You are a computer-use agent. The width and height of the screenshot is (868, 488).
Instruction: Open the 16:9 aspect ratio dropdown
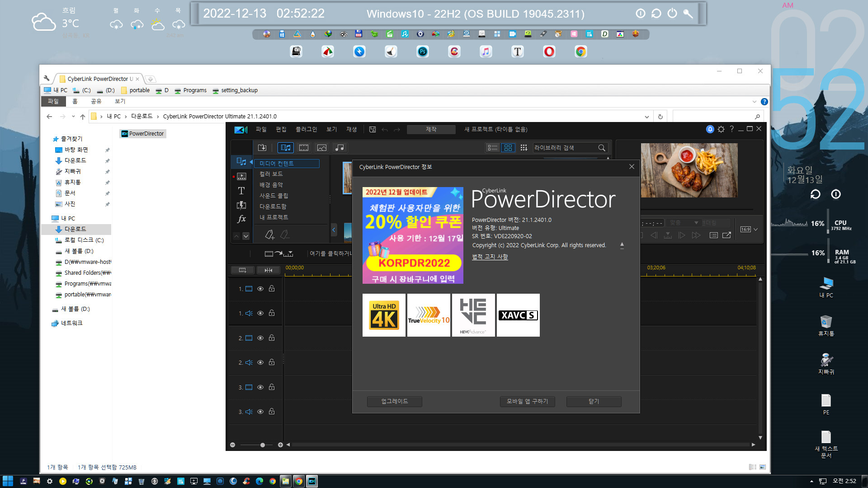point(749,230)
